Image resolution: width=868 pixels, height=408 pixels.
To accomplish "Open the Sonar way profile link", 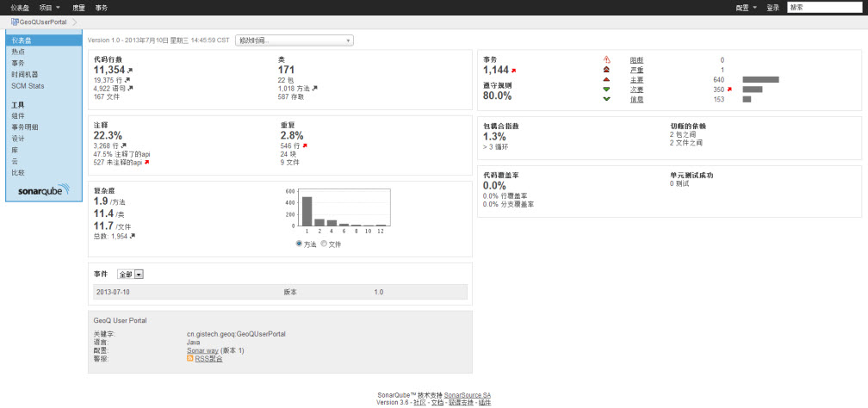I will pyautogui.click(x=202, y=350).
